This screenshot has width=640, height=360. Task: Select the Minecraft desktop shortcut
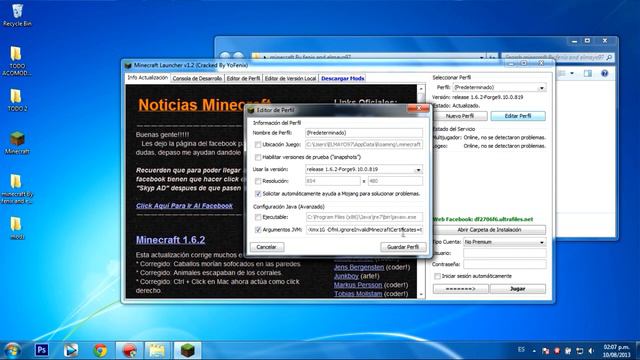17,143
